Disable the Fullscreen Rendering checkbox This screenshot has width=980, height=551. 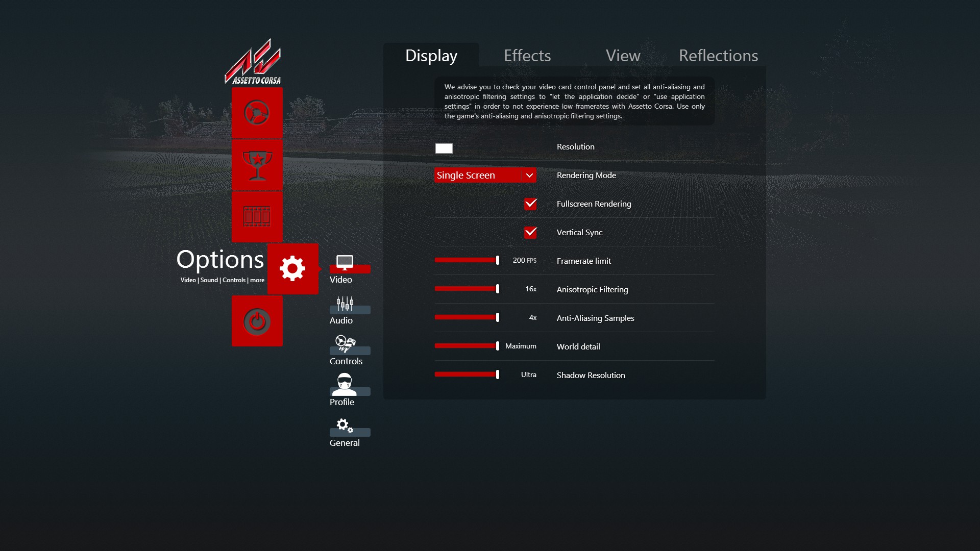[530, 204]
